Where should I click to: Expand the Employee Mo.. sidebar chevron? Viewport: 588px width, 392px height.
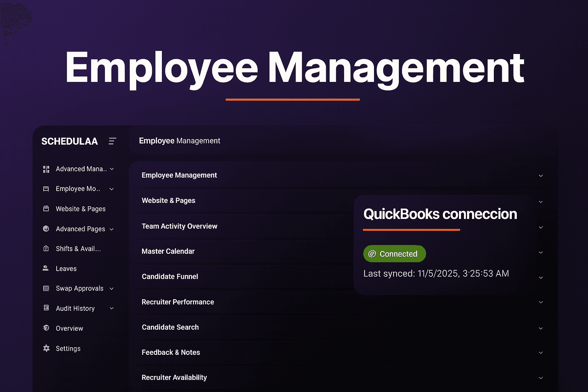click(111, 189)
